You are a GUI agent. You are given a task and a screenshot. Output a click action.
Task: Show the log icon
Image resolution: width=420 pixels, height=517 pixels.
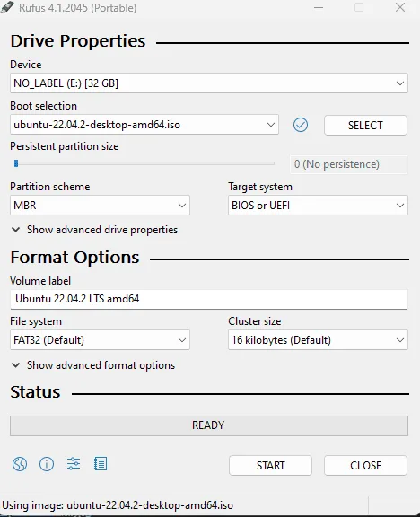click(x=101, y=464)
